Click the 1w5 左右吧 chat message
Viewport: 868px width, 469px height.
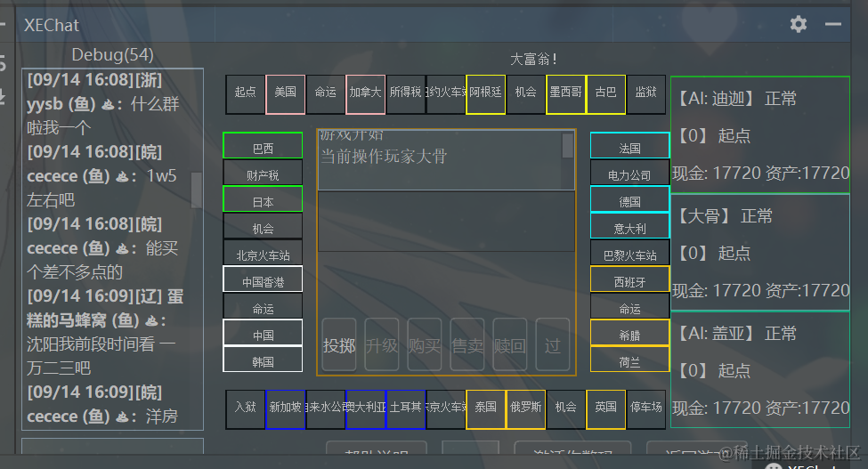101,188
